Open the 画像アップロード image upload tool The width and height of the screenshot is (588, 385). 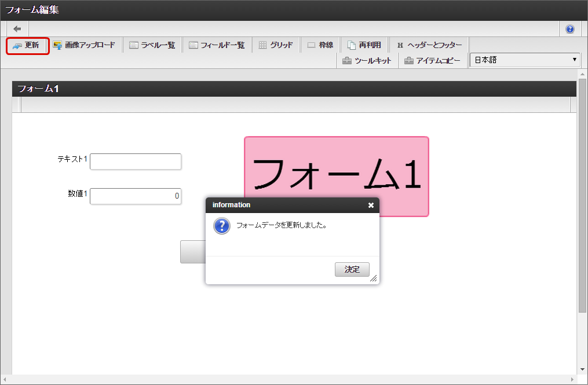coord(85,44)
